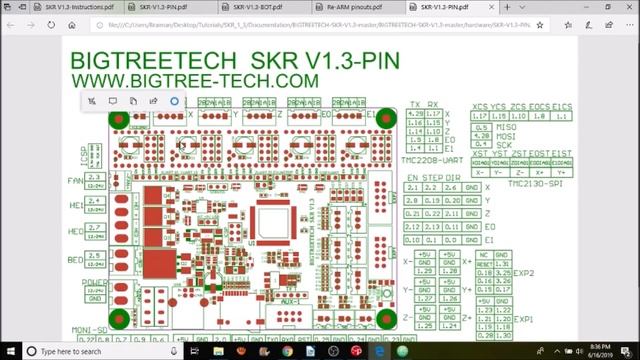Viewport: 640px width, 360px height.
Task: Add a note using the comment bubble icon
Action: pyautogui.click(x=113, y=101)
